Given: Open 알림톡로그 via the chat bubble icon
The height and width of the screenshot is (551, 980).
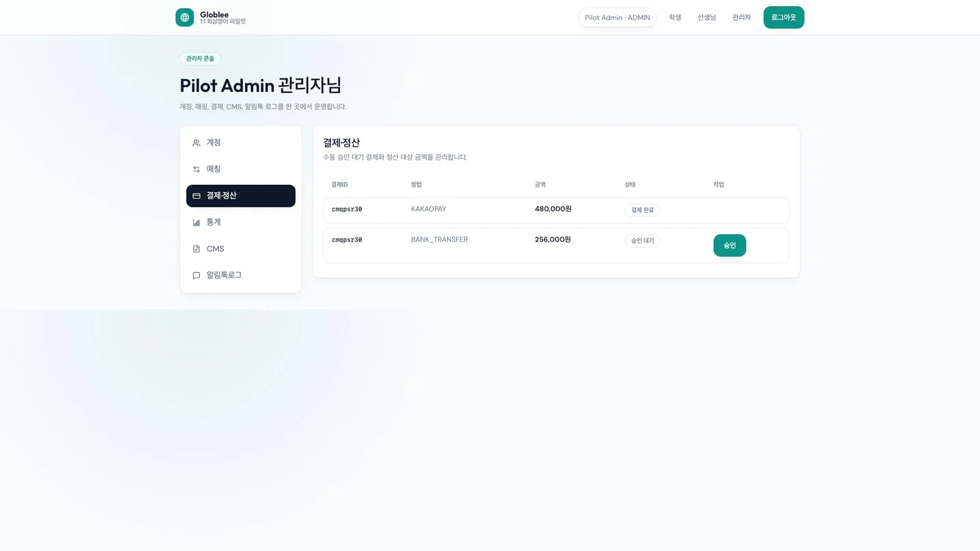Looking at the screenshot, I should click(x=197, y=275).
